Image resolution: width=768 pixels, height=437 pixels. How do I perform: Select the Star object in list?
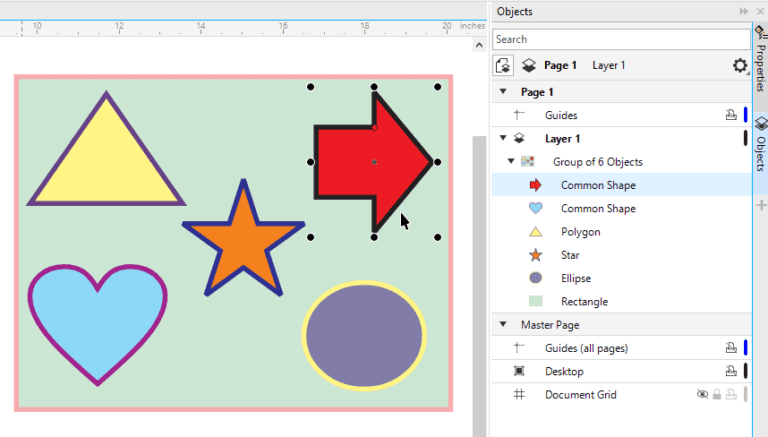coord(570,255)
